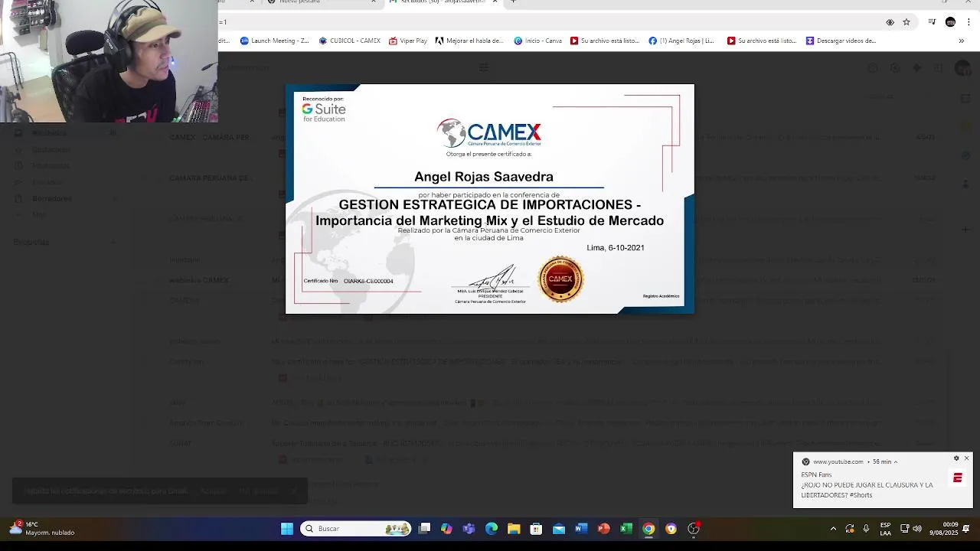Viewport: 980px width, 551px height.
Task: Open the Mail app from the taskbar
Action: click(559, 528)
